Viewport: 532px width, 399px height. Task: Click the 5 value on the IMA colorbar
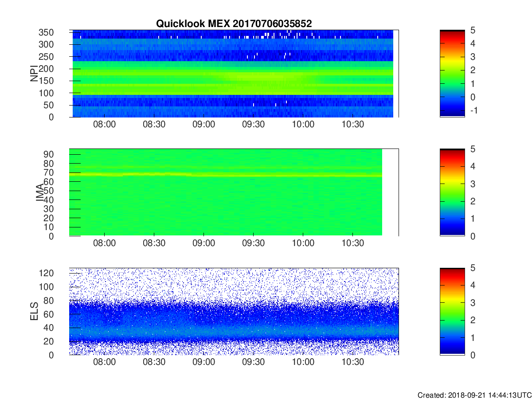coord(473,149)
